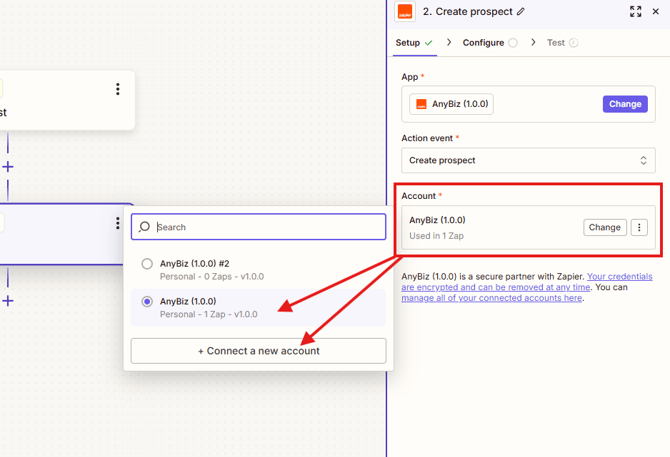Click the Test tab status icon

[573, 43]
